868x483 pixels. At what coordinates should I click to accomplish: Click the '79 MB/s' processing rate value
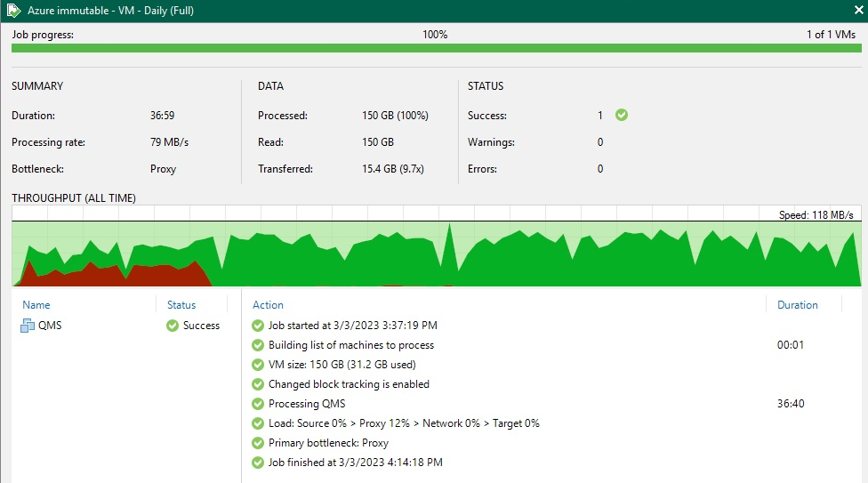click(169, 142)
